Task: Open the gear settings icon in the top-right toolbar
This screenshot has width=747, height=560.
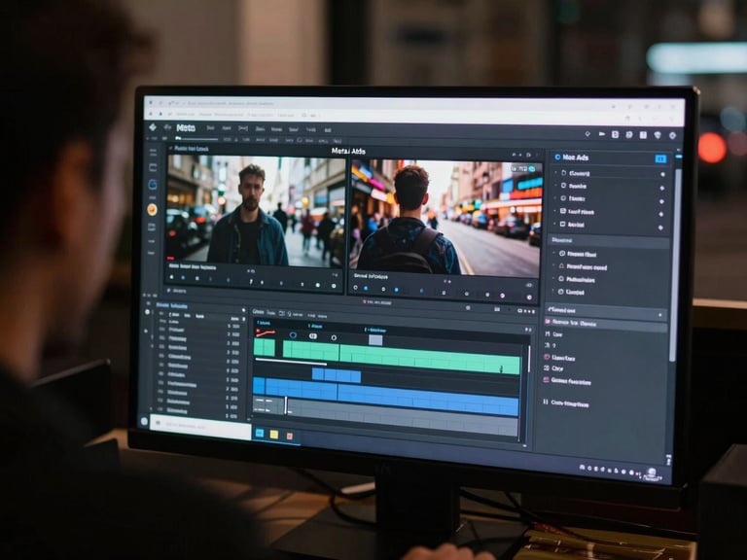Action: click(672, 136)
